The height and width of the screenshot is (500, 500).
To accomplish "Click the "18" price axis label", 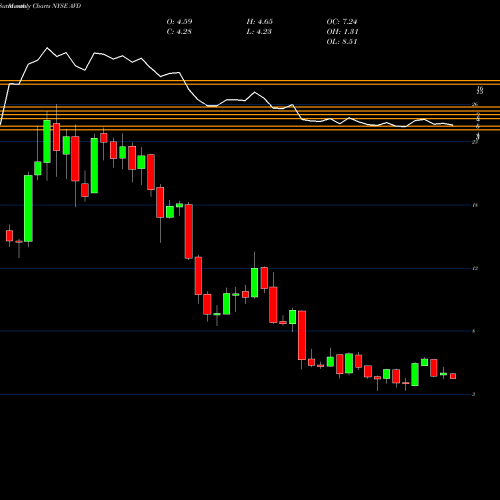I will [475, 205].
